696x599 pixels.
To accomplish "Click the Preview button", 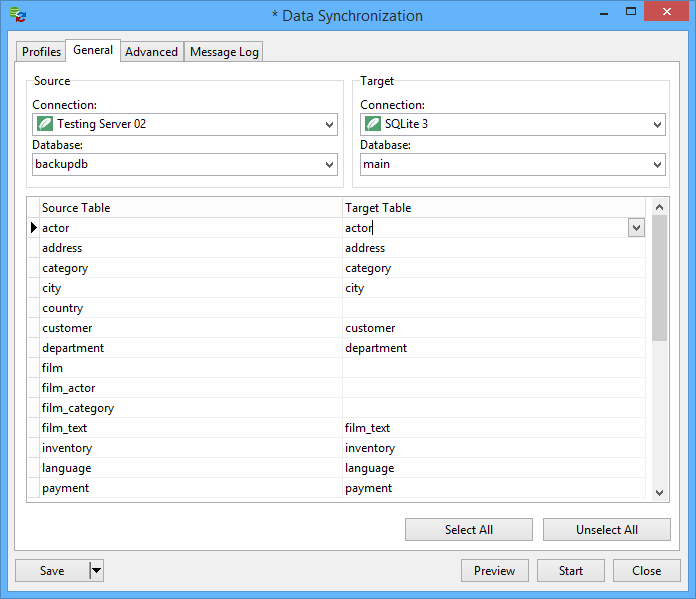I will coord(494,571).
